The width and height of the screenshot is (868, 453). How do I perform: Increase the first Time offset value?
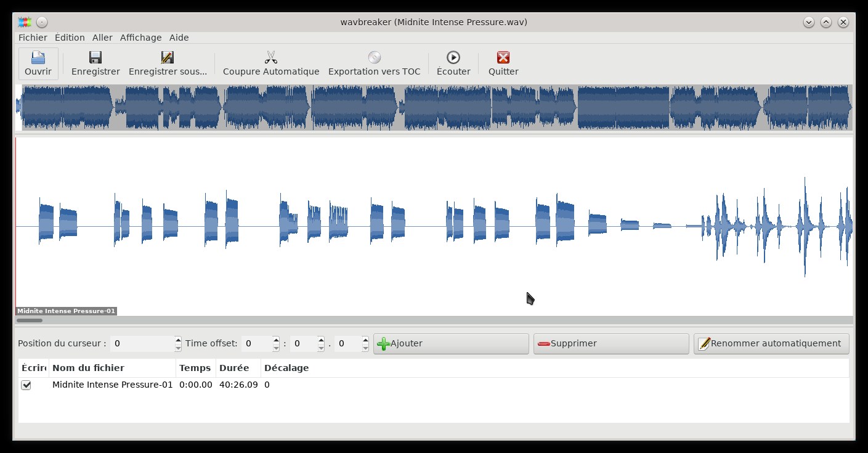point(276,340)
